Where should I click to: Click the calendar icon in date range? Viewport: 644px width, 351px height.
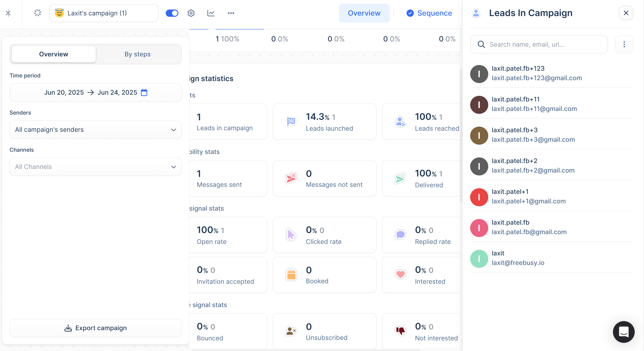click(x=144, y=92)
